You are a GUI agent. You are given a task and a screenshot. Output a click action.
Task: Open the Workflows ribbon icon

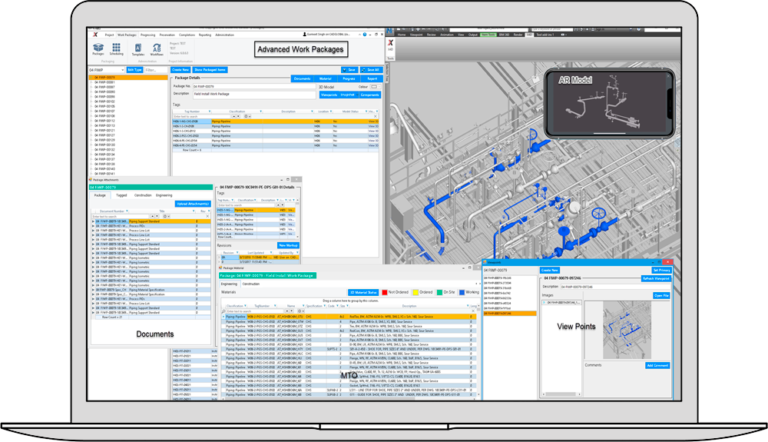coord(157,48)
